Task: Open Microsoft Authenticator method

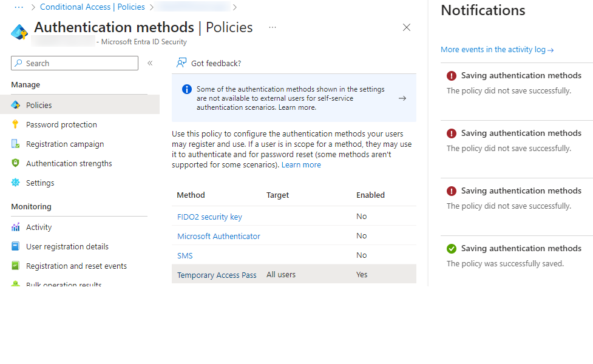Action: (219, 236)
